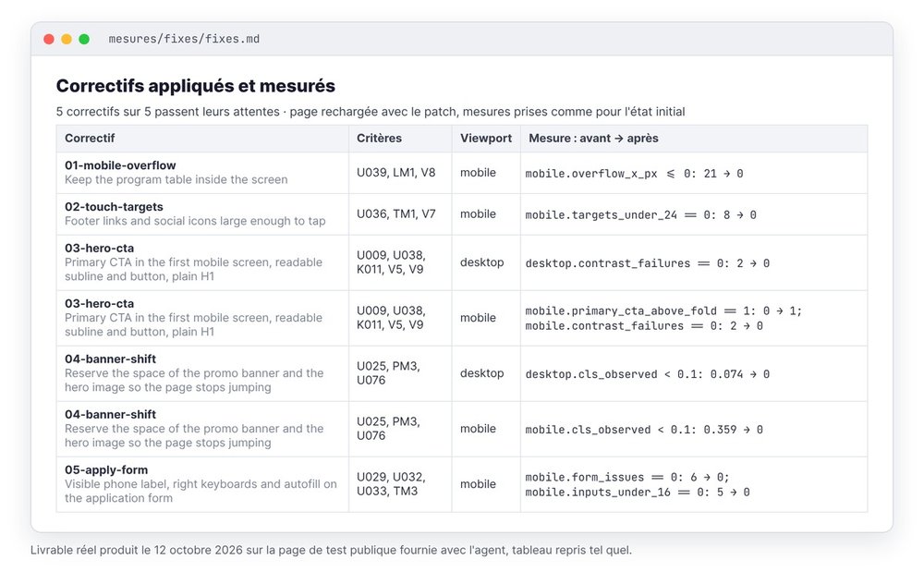
Task: Click the measure "mobile.targets_under_24 == 0: 8 → 0"
Action: (x=640, y=215)
